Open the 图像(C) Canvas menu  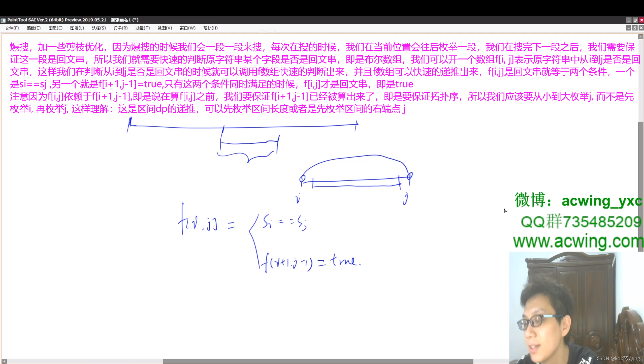pyautogui.click(x=55, y=28)
